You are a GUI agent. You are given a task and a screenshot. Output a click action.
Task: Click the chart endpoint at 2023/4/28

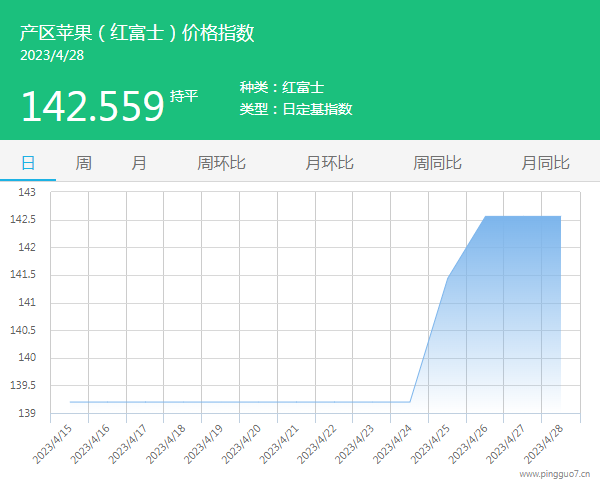tap(561, 217)
